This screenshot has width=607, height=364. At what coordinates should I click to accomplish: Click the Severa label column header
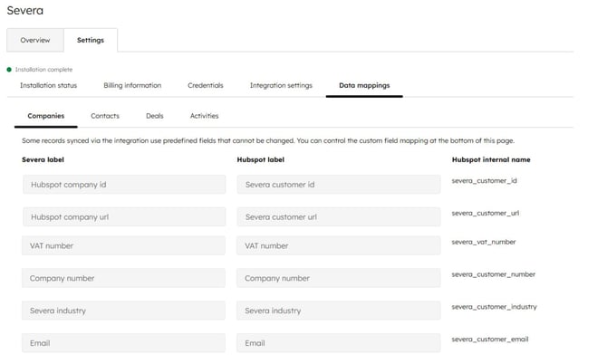pos(43,159)
